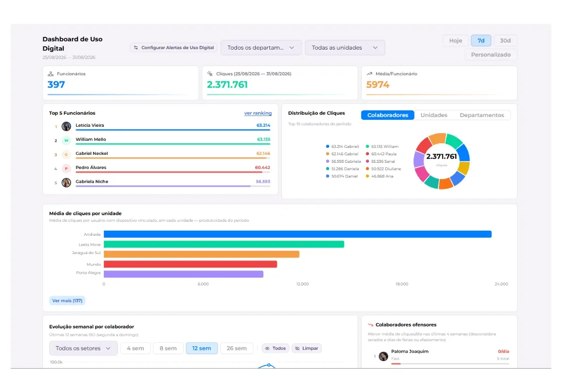Click the Ver mais (137) button
562x392 pixels.
[67, 301]
